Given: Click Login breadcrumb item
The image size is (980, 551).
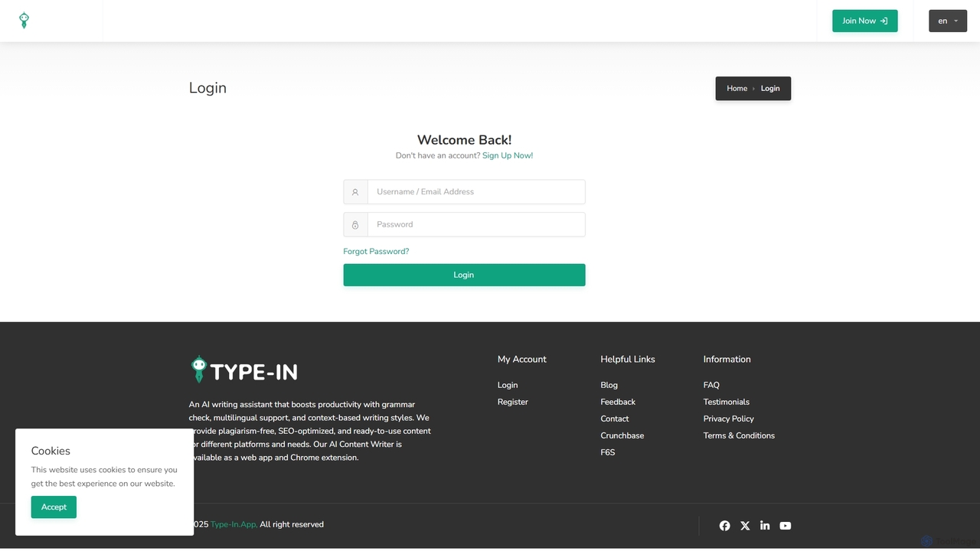Looking at the screenshot, I should click(770, 89).
